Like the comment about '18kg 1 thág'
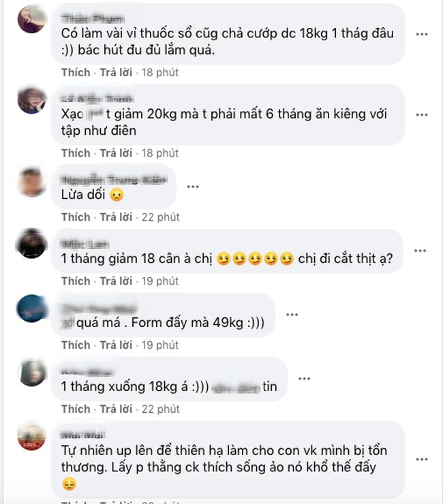Viewport: 443px width, 504px height. (x=76, y=73)
